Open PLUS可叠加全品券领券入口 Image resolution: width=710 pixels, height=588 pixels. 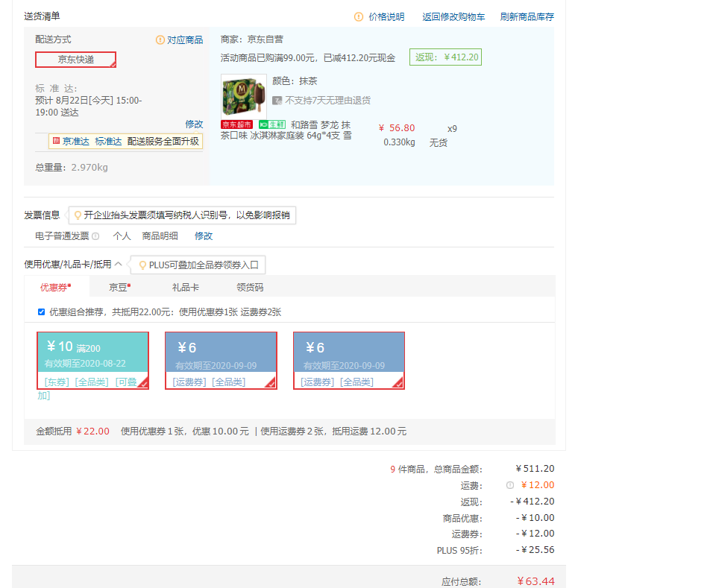coord(204,265)
